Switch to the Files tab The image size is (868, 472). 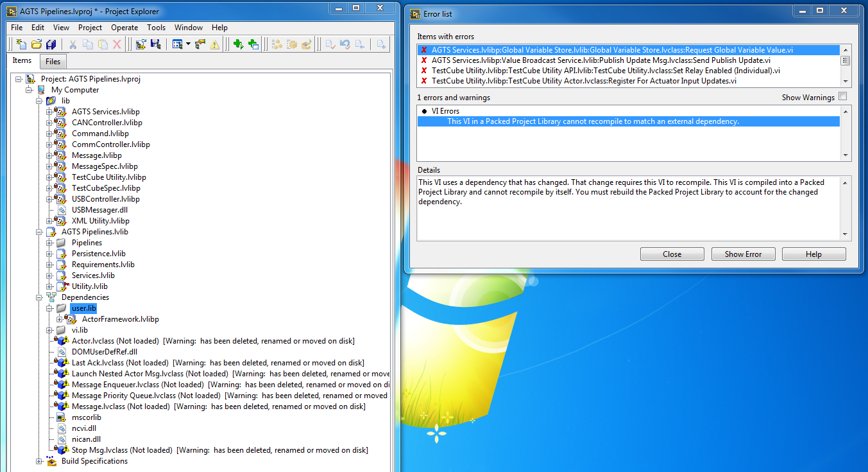click(53, 62)
